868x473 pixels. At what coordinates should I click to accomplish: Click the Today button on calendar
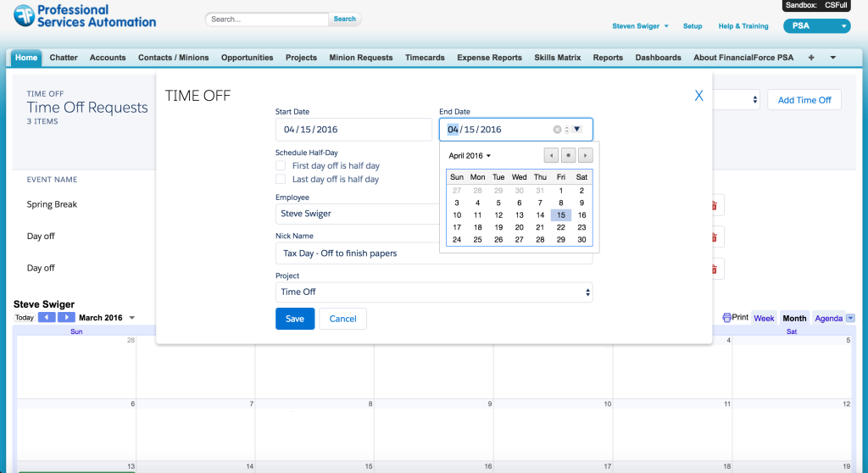pyautogui.click(x=25, y=317)
